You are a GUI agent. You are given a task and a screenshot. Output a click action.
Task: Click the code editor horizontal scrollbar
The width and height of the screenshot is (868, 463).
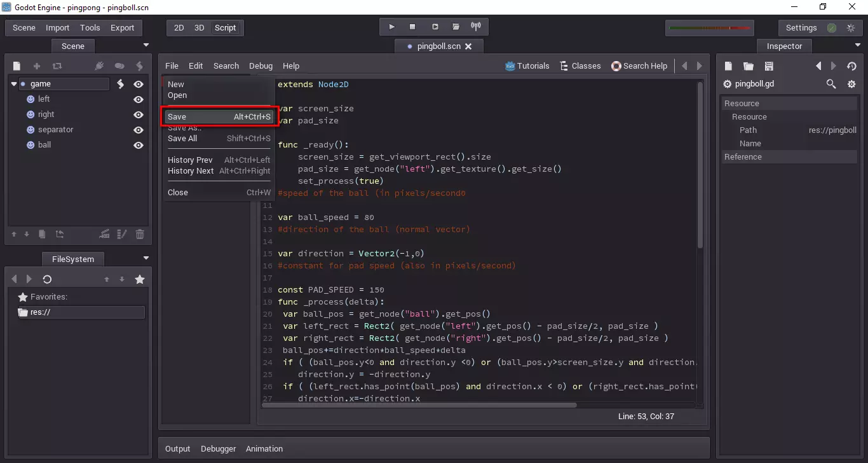(x=419, y=404)
